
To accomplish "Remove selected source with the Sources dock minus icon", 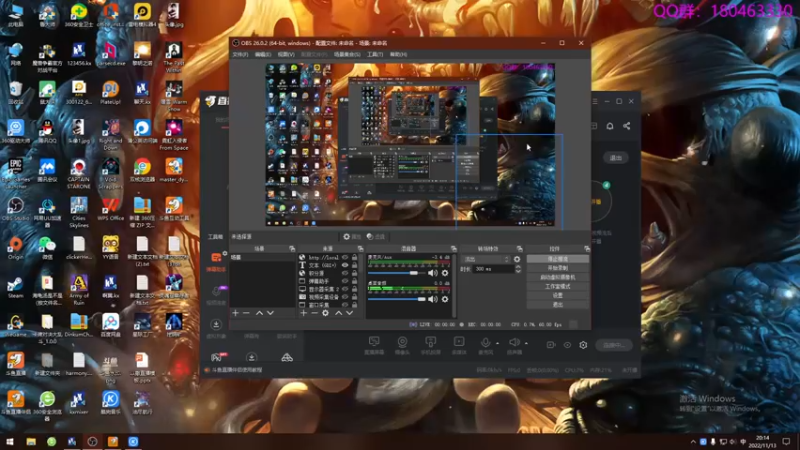I will pyautogui.click(x=314, y=313).
